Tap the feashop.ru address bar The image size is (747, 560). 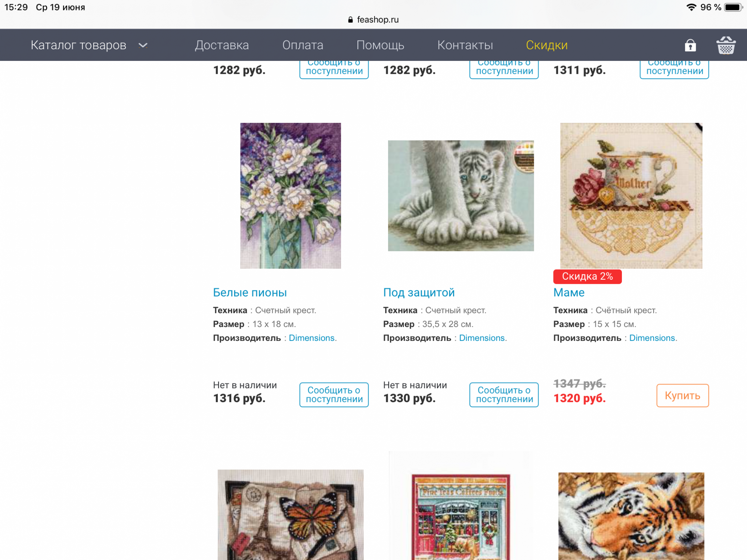pos(373,20)
